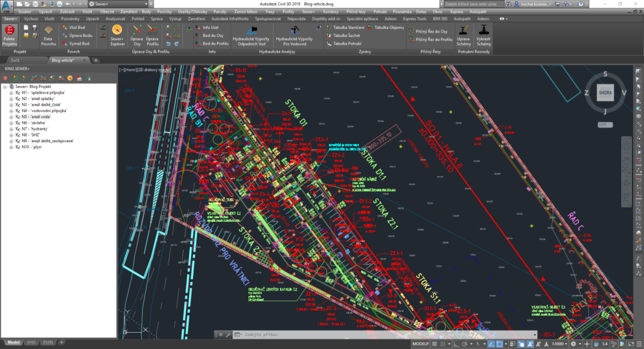
Task: Open the Paleta Projektu tool
Action: tap(9, 35)
